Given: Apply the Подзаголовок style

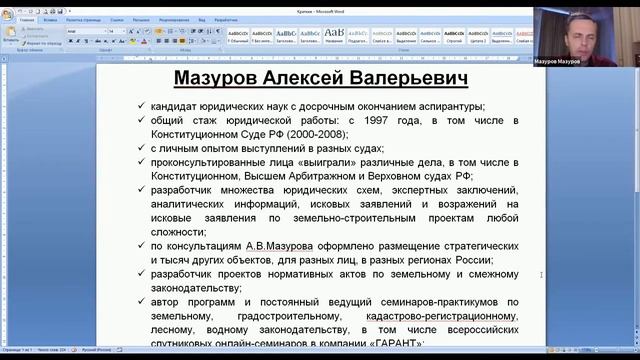Looking at the screenshot, I should pos(358,36).
